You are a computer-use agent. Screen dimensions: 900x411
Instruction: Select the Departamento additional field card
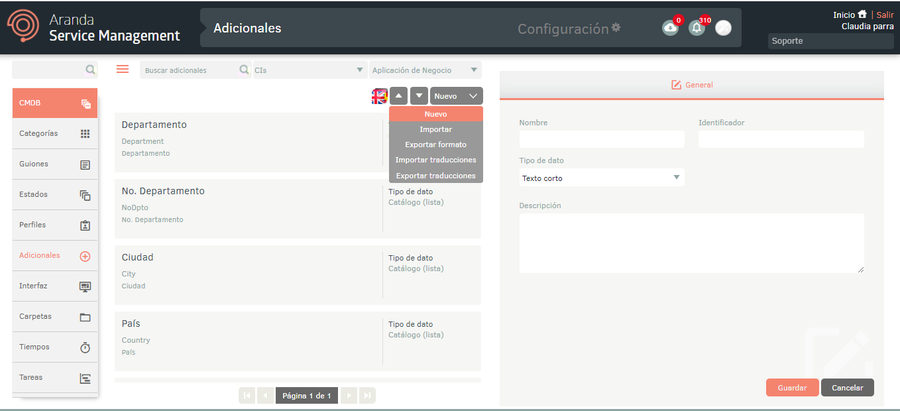298,142
